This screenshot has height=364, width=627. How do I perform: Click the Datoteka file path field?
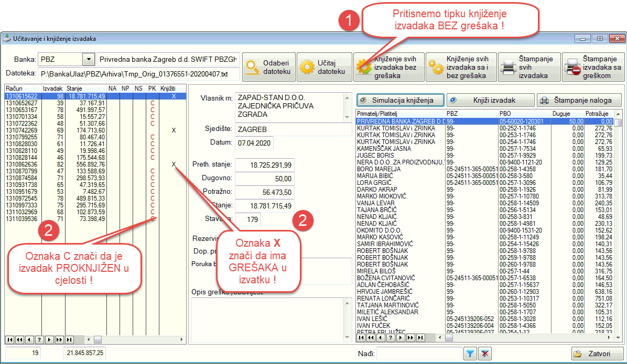click(x=138, y=74)
